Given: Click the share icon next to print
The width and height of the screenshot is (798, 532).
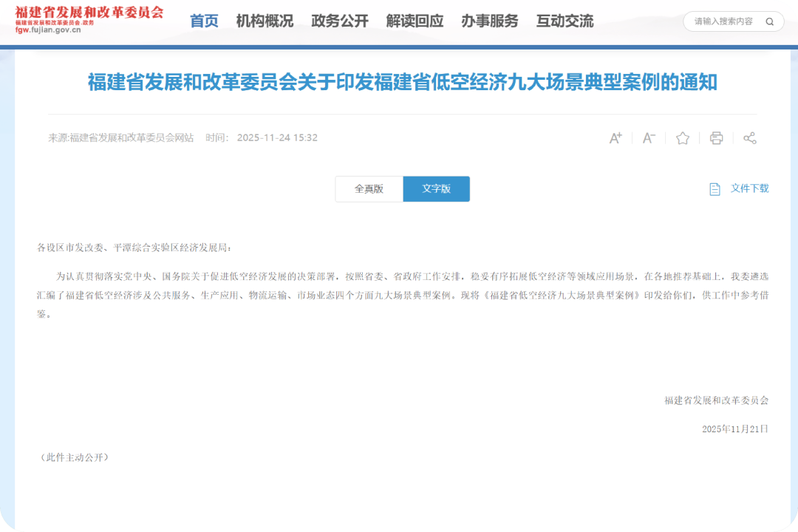Looking at the screenshot, I should (x=750, y=137).
